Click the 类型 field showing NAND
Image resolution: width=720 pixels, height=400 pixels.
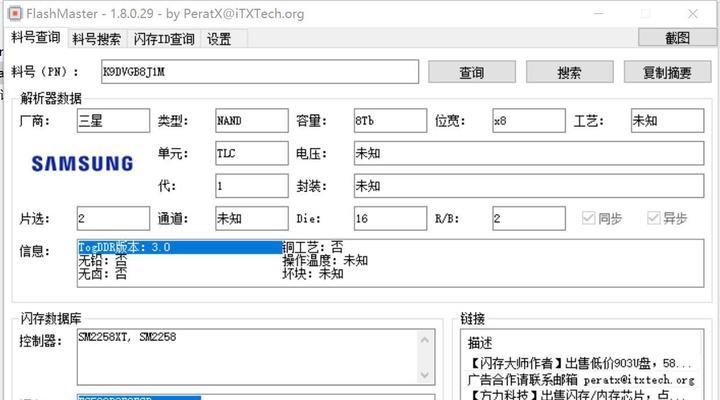pos(252,121)
